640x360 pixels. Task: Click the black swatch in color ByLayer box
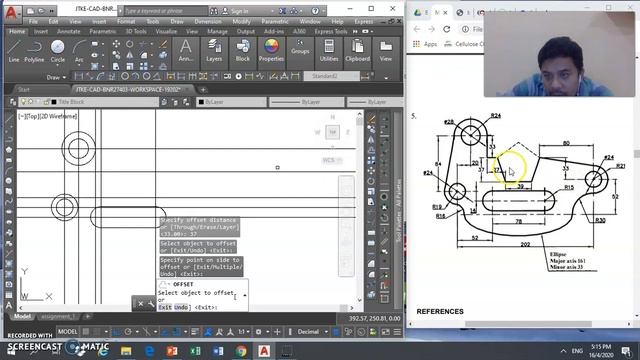[201, 102]
